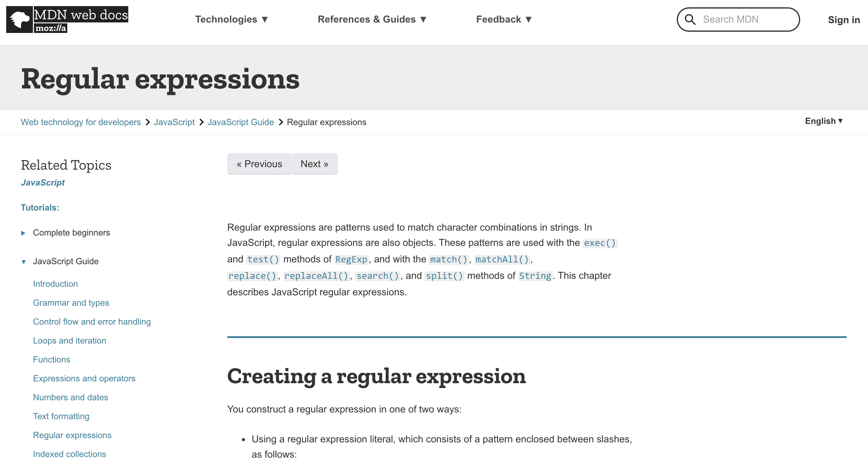This screenshot has width=868, height=468.
Task: Click the italic JavaScript Related Topics link
Action: point(43,183)
